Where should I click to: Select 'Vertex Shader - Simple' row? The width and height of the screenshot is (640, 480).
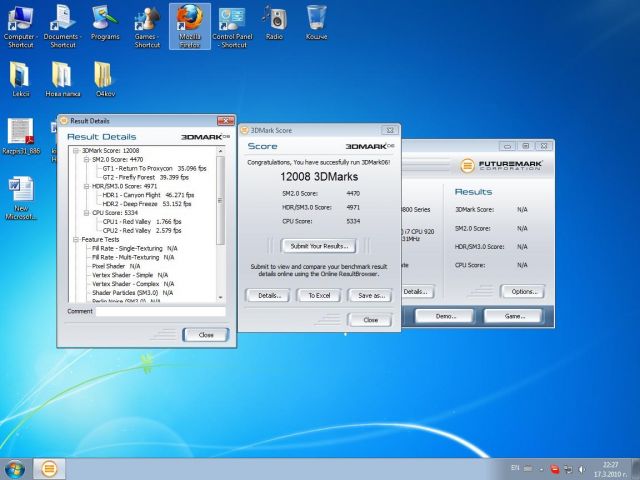[x=130, y=275]
